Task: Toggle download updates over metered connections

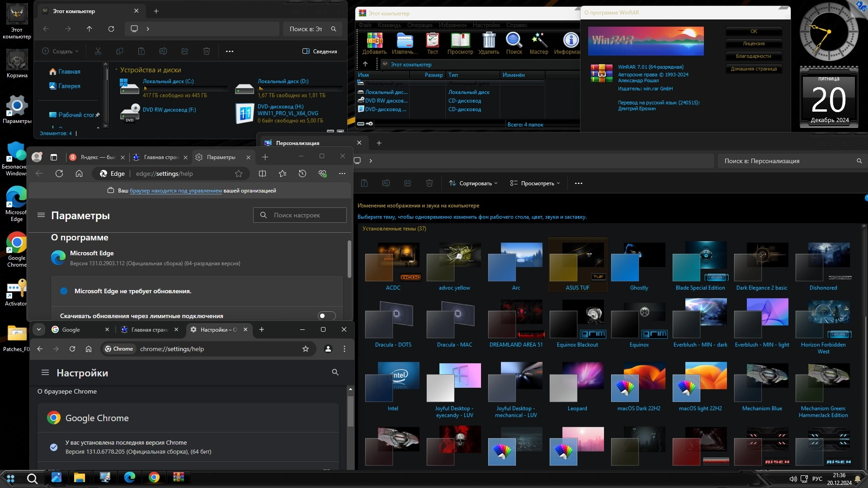Action: (x=326, y=316)
